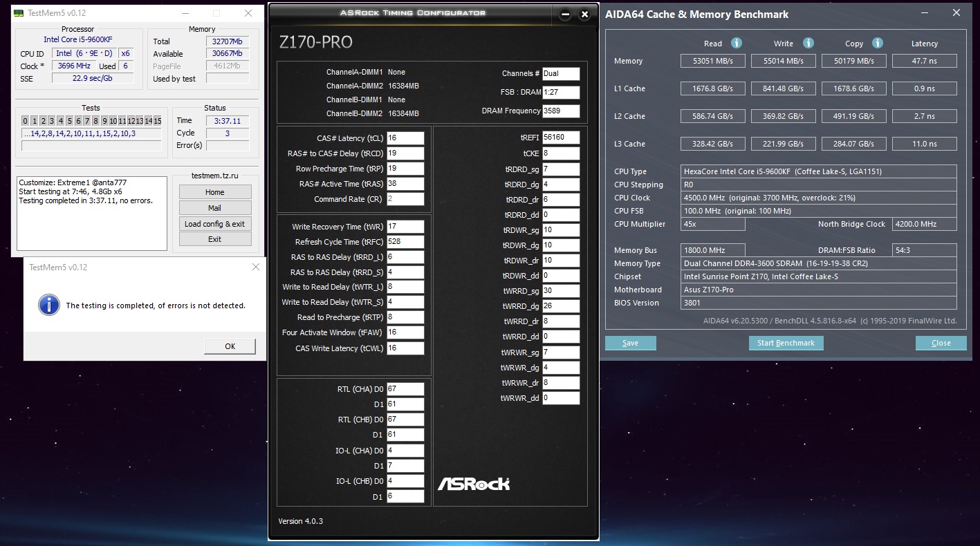Viewport: 980px width, 546px height.
Task: Click the Memory Write value 55014 MB/s
Action: tap(784, 61)
